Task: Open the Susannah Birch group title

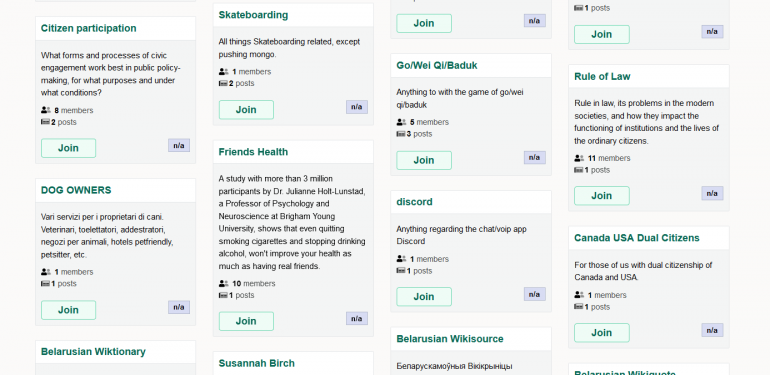Action: [x=256, y=363]
